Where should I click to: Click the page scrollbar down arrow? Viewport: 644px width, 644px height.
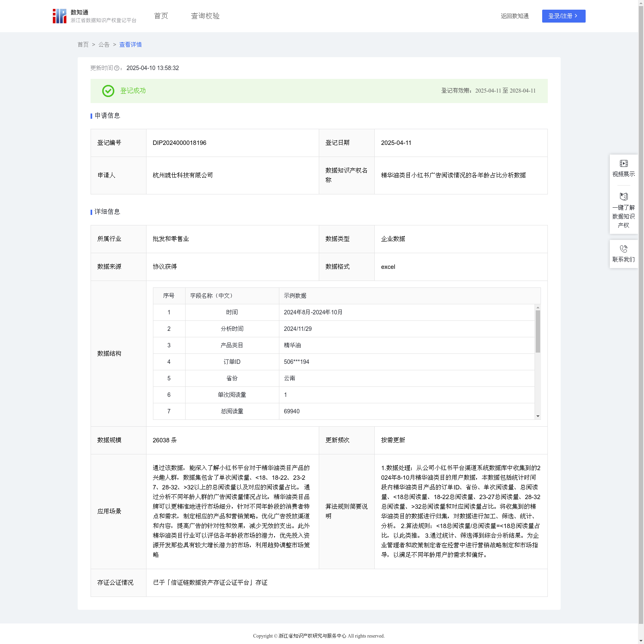tap(641, 640)
